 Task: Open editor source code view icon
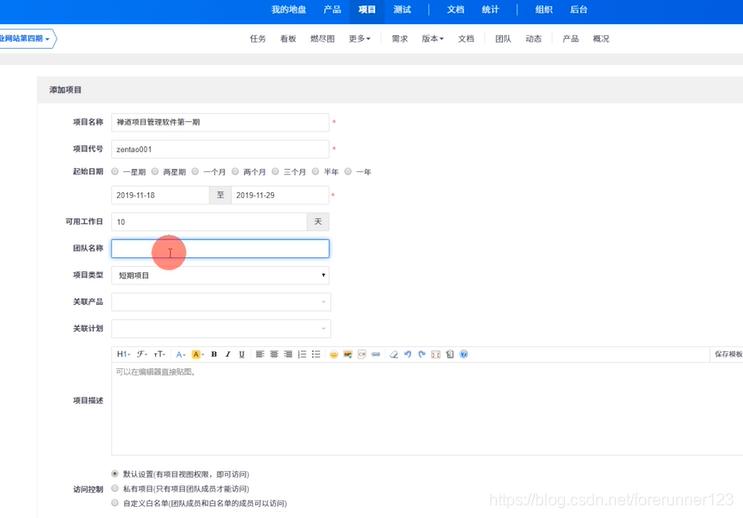point(450,354)
